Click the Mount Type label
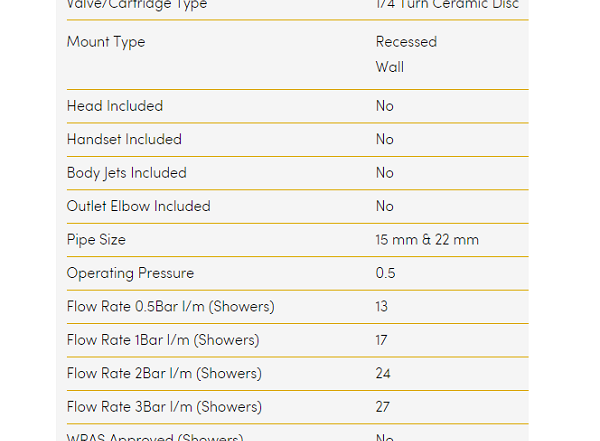 [x=106, y=42]
